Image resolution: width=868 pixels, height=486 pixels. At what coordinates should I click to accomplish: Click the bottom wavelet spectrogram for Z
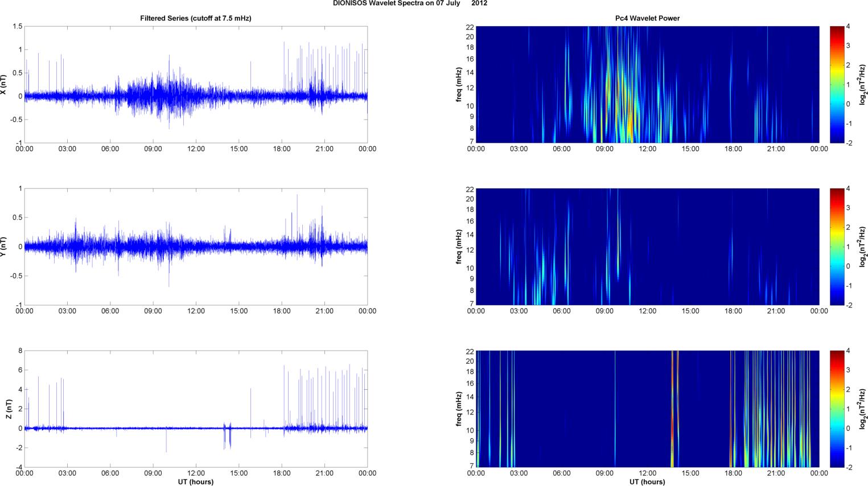tap(647, 409)
